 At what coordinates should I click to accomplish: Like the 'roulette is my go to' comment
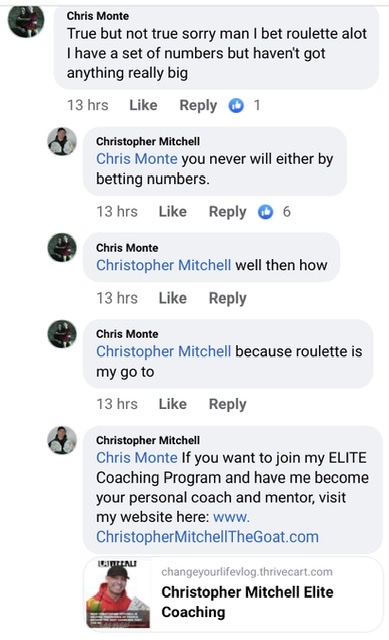(x=173, y=404)
